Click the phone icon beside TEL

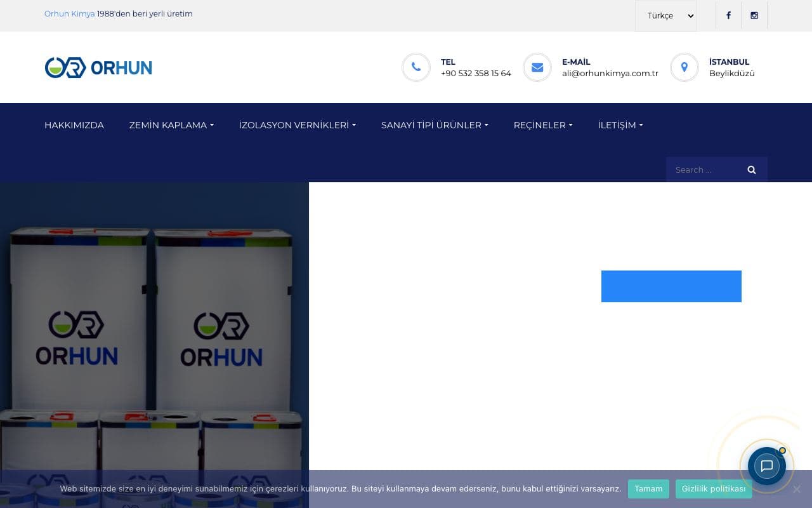click(416, 67)
